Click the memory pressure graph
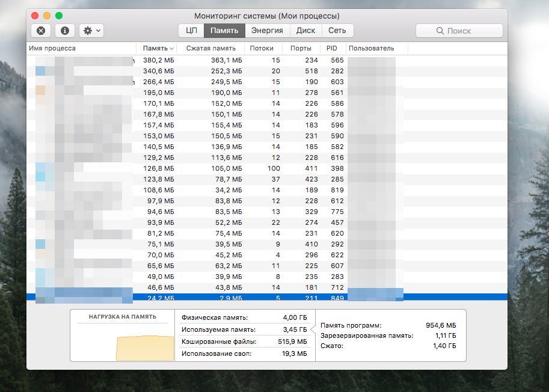Screen dimensions: 549x392 tap(123, 343)
